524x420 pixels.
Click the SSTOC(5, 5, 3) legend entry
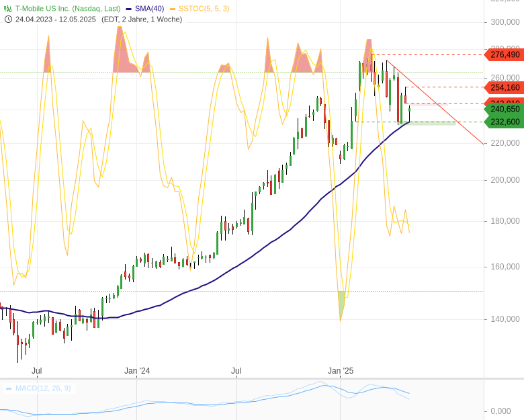[204, 9]
